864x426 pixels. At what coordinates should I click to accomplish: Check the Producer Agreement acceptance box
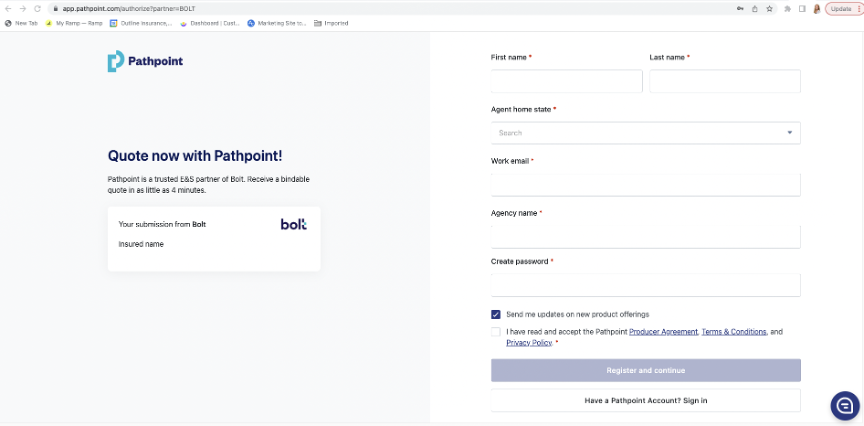pos(496,332)
